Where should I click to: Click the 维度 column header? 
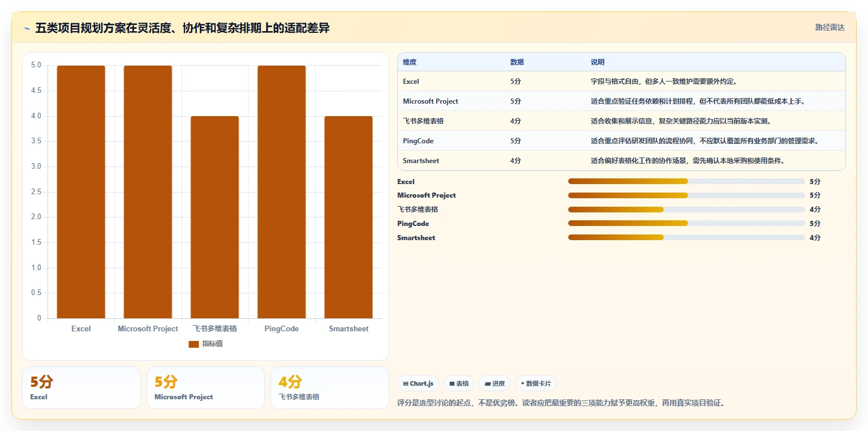[410, 62]
